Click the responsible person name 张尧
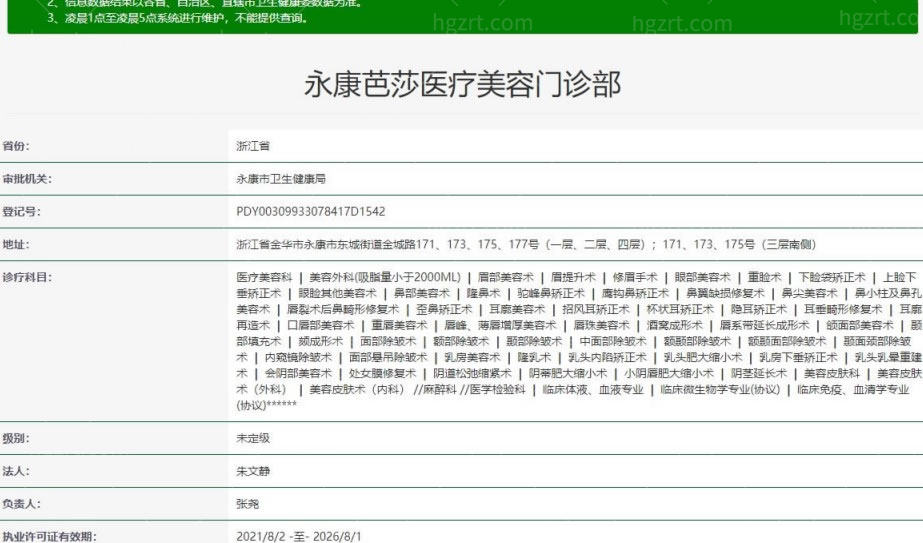Screen dimensions: 923x543 (247, 504)
